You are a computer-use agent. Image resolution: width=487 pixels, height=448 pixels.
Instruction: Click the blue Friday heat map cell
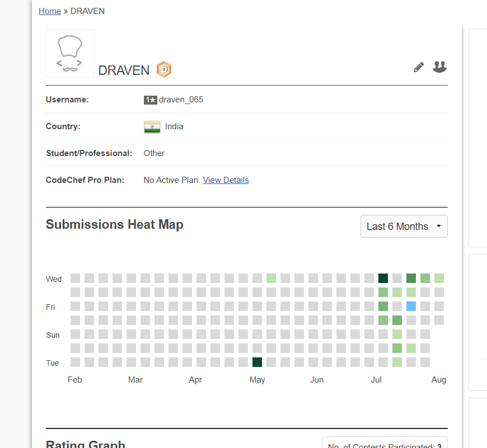click(411, 306)
